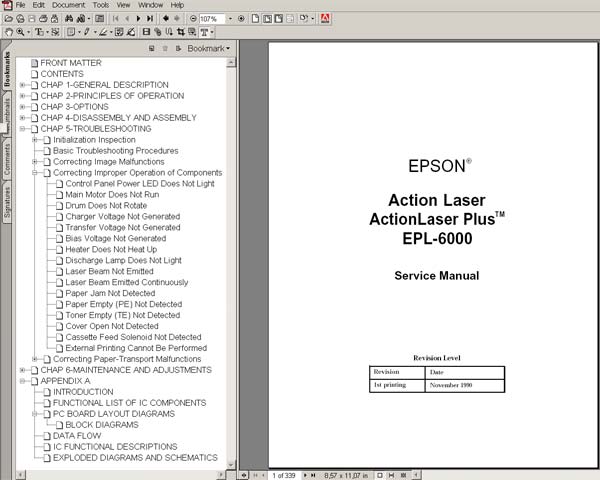Select the Hand tool

[8, 32]
